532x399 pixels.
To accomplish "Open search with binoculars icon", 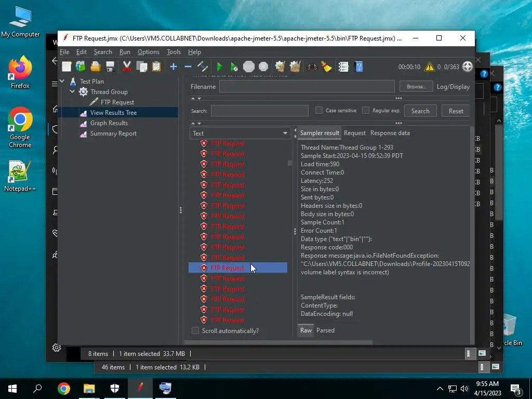I will pyautogui.click(x=312, y=66).
